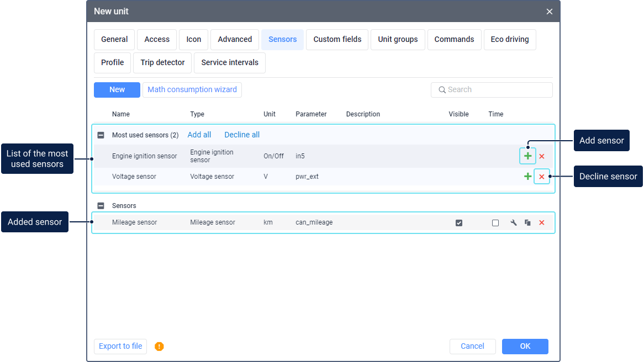Click the orange warning icon
The height and width of the screenshot is (362, 644).
[x=159, y=347]
